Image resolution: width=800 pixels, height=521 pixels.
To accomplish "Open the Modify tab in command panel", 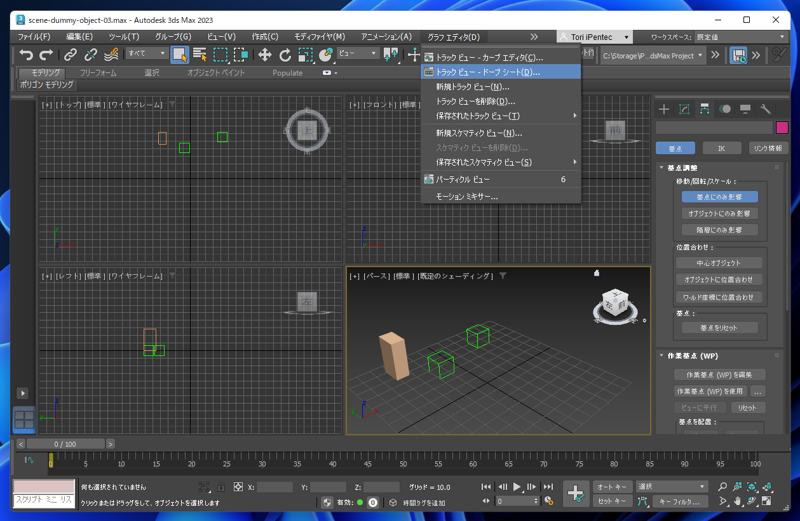I will [684, 109].
